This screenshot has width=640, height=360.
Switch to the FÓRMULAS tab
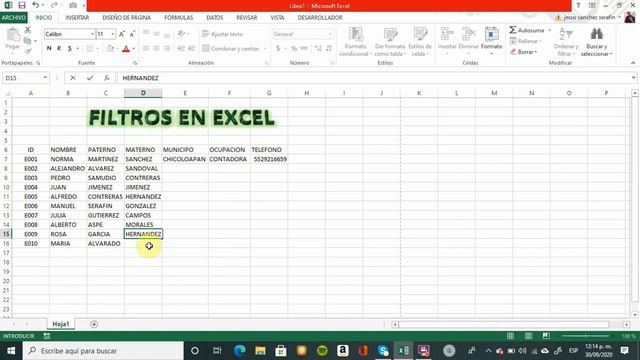pos(179,18)
